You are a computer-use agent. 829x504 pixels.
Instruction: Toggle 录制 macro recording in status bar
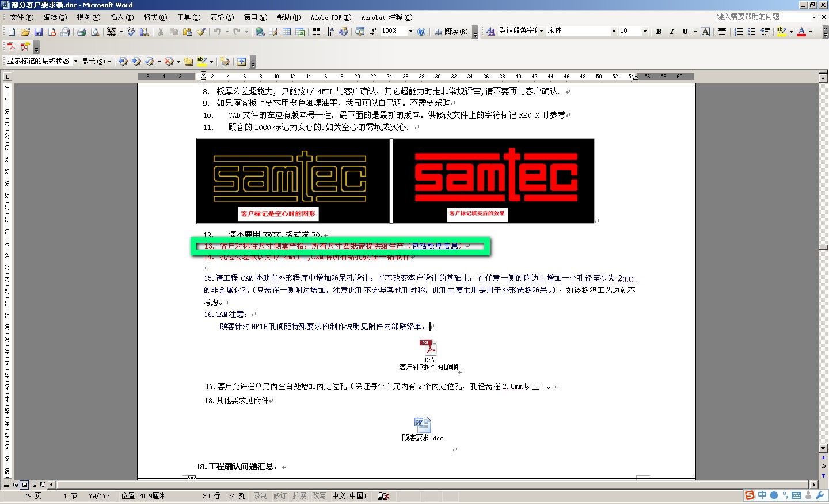[x=260, y=496]
